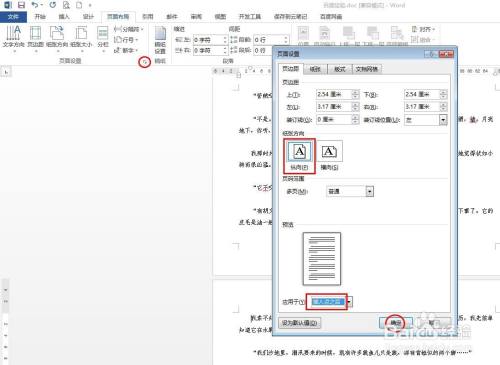500x365 pixels.
Task: Click the left margin 3.17 cm field
Action: coord(334,107)
